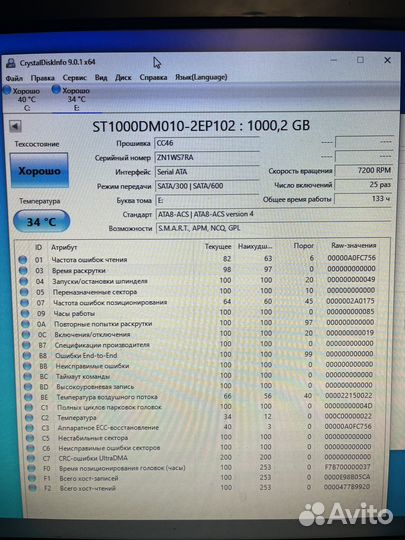Click status icon of attribute 01 Частота ошибок чтения
Screen dimensions: 405x540
coord(23,260)
